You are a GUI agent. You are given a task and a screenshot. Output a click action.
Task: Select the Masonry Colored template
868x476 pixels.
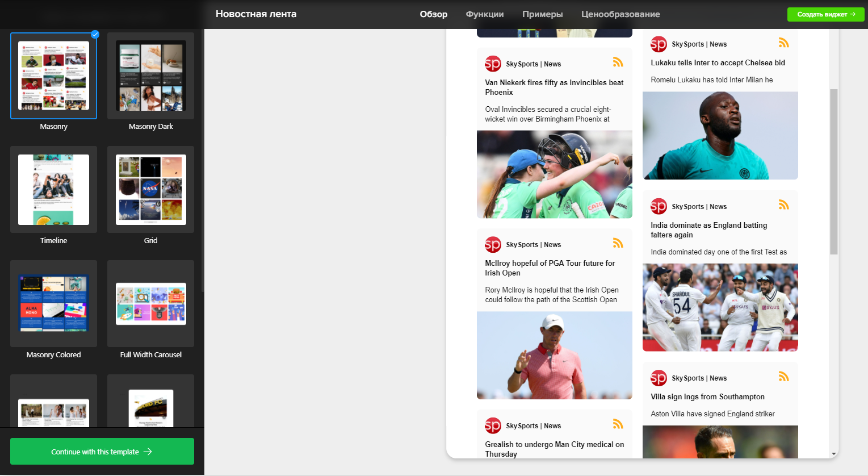pyautogui.click(x=53, y=303)
